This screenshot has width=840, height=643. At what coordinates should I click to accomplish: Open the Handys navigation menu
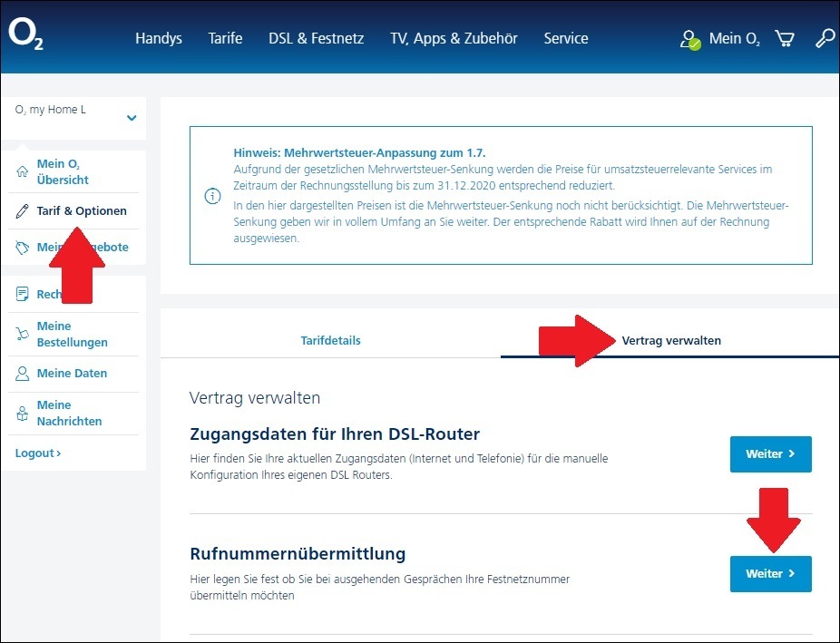159,39
